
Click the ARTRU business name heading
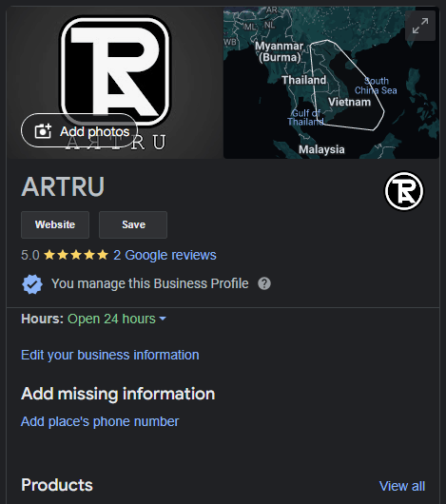(x=63, y=186)
